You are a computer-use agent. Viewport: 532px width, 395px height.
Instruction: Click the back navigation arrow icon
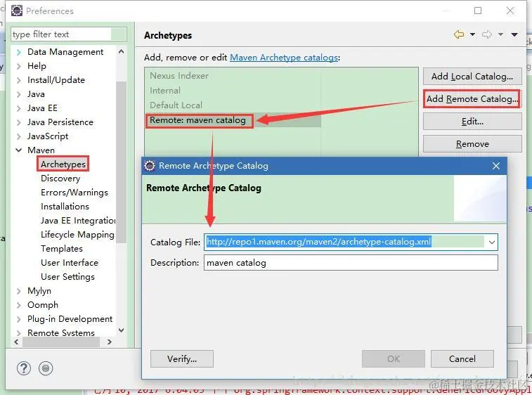pyautogui.click(x=459, y=34)
